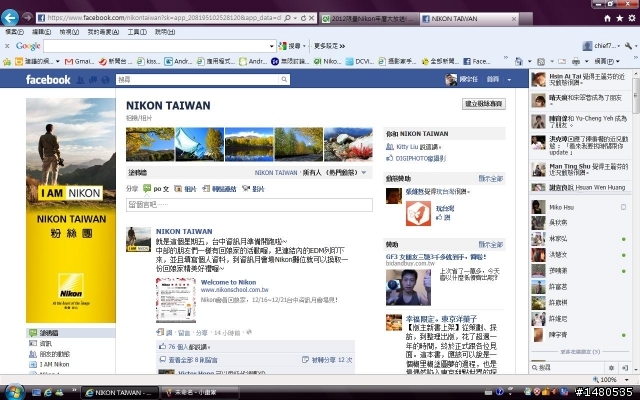This screenshot has height=400, width=640.
Task: Open the Facebook friend requests icon
Action: pyautogui.click(x=80, y=80)
